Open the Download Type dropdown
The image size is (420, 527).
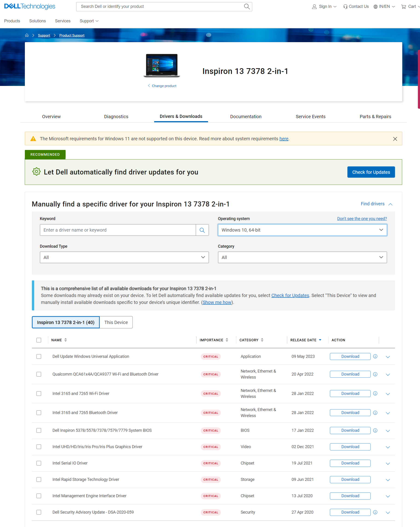(124, 257)
